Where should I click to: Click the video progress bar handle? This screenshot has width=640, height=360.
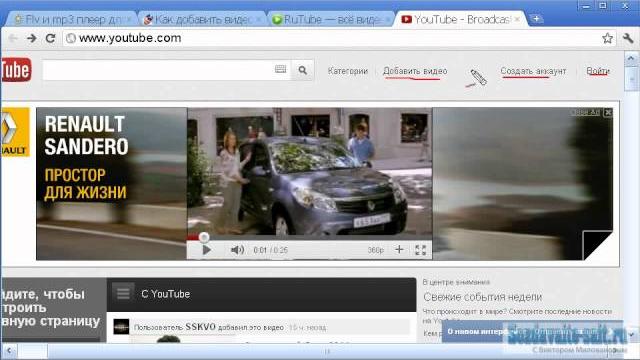tap(204, 237)
